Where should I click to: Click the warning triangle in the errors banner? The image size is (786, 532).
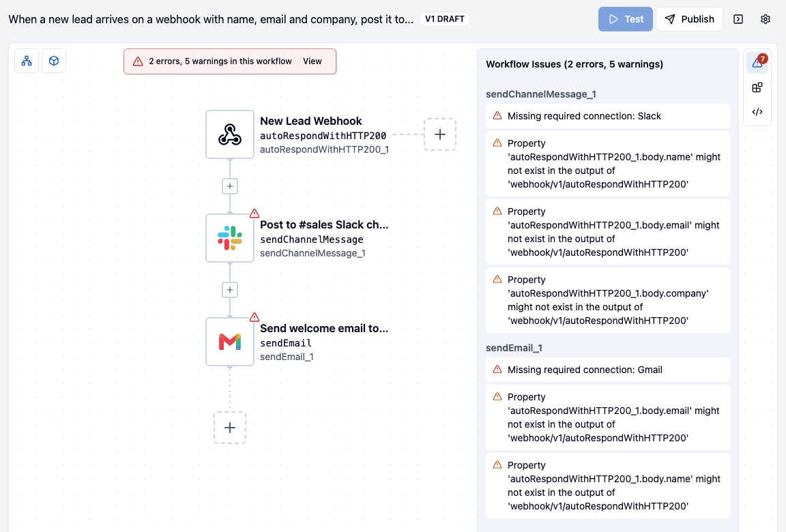138,61
